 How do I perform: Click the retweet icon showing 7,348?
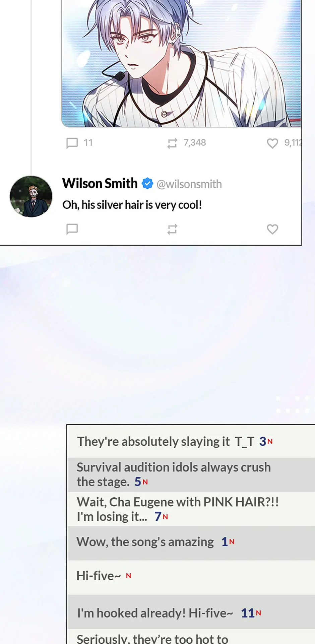172,143
